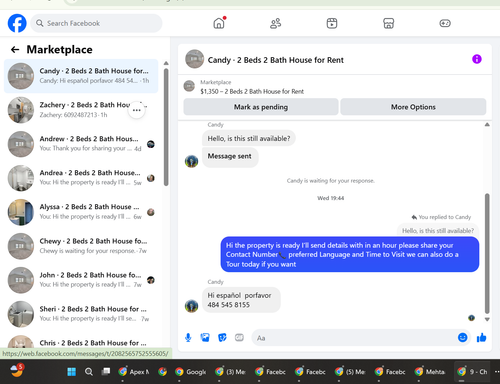Screen dimensions: 500x384
Task: Click seen-indicator avatar next to John chat
Action: 151,280
